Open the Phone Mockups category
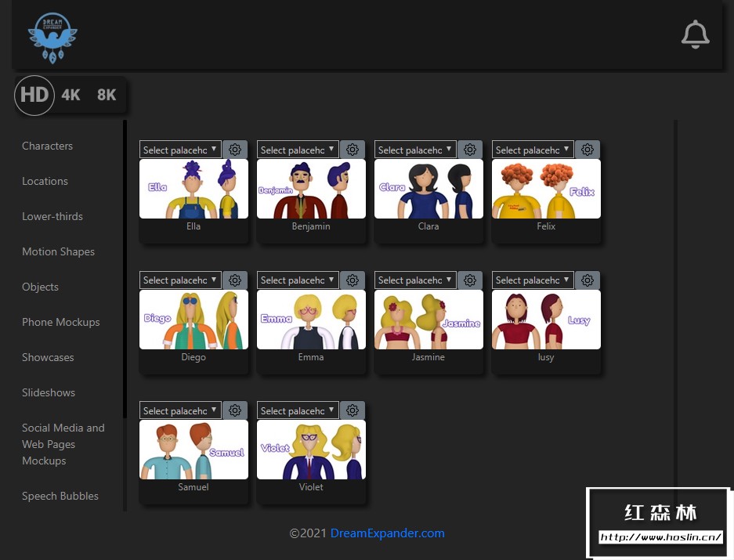Viewport: 734px width, 560px height. tap(61, 322)
